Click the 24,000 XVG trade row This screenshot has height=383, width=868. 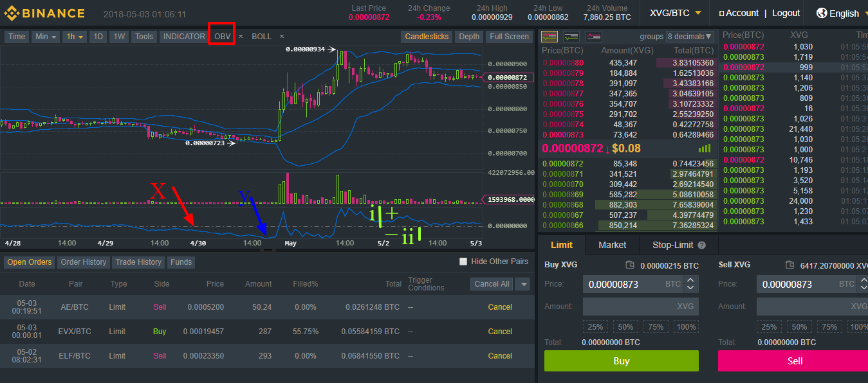pos(794,200)
